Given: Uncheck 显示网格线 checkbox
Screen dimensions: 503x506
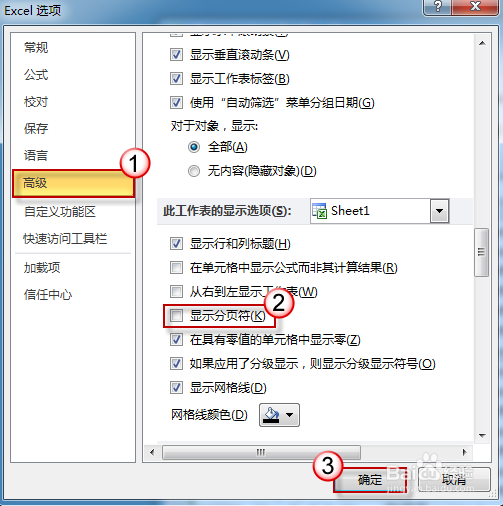Looking at the screenshot, I should 176,387.
